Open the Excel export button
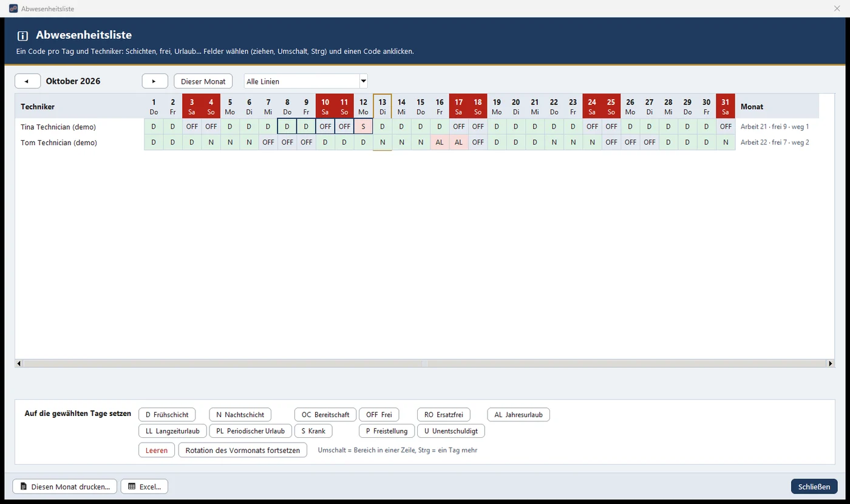 pos(144,486)
